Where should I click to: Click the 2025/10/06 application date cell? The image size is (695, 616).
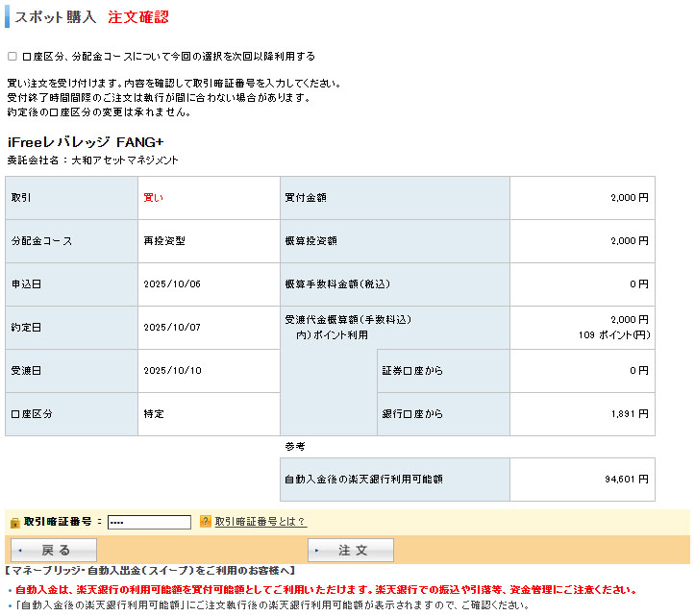172,284
